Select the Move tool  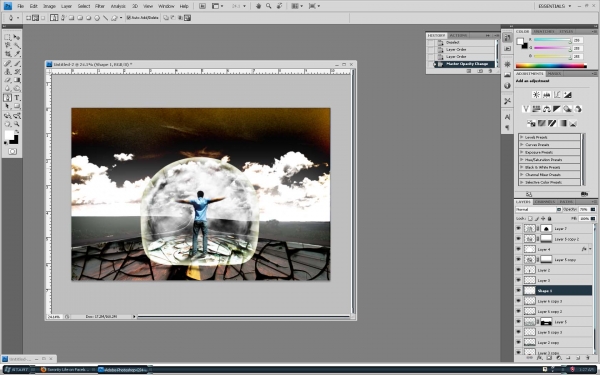pos(16,38)
